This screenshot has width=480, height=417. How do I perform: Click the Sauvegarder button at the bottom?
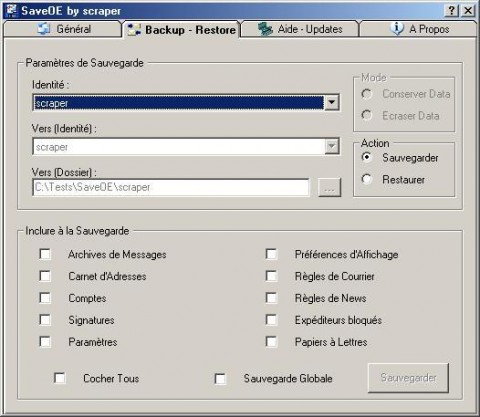tap(408, 378)
